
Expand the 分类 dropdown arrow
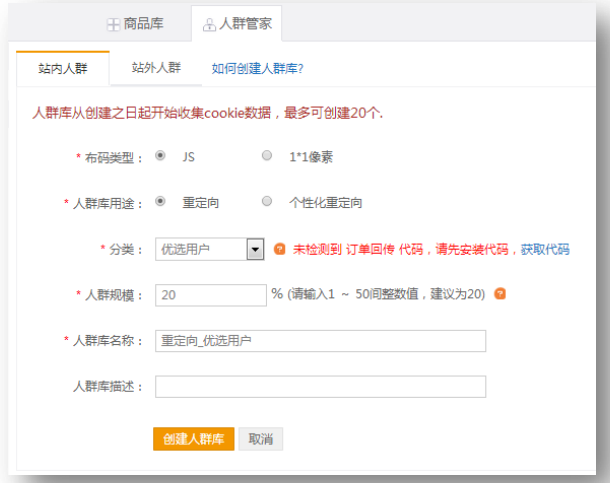coord(254,249)
